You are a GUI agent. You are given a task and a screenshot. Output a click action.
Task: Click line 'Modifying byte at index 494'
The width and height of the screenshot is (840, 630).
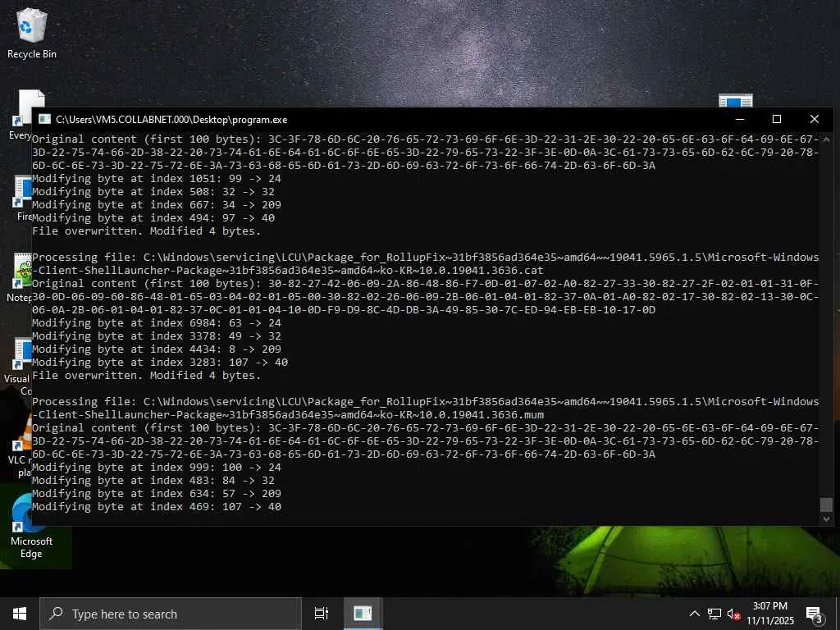click(153, 217)
